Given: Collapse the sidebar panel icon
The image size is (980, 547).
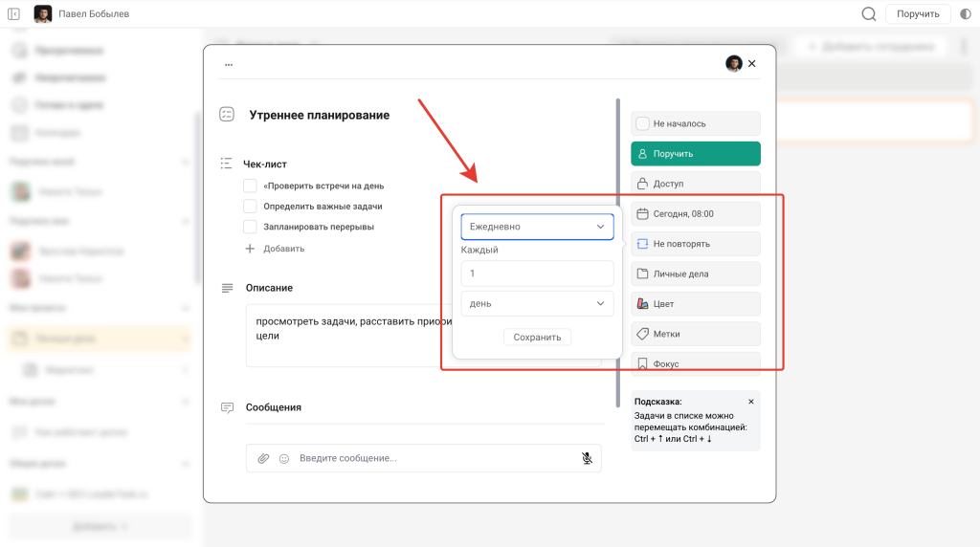Looking at the screenshot, I should click(x=14, y=14).
